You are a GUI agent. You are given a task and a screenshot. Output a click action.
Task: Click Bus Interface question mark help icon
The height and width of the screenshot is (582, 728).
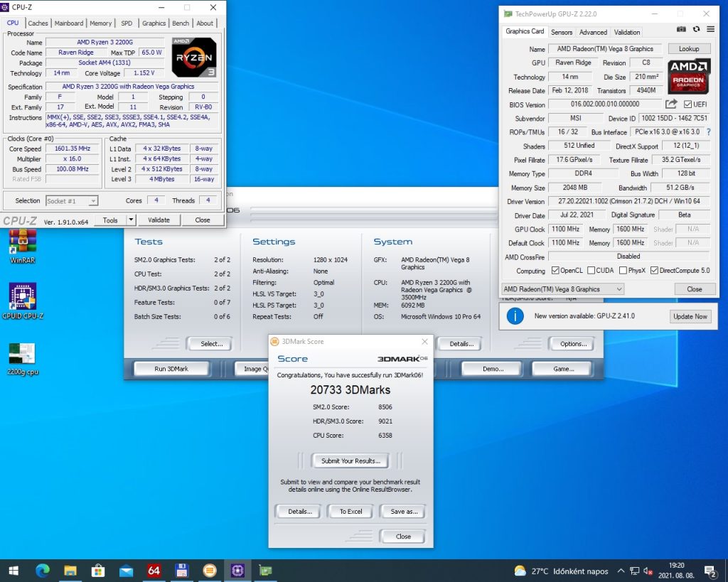pyautogui.click(x=709, y=131)
